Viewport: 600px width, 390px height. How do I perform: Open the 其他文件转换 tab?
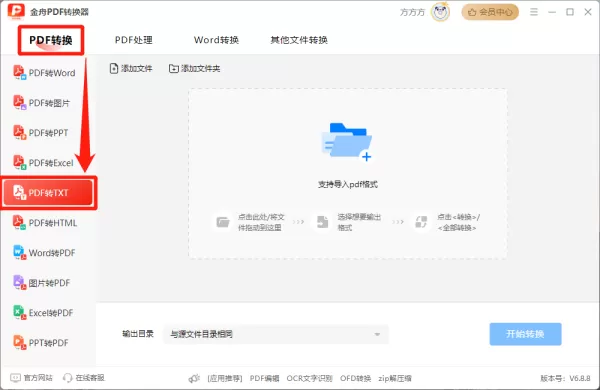[299, 40]
